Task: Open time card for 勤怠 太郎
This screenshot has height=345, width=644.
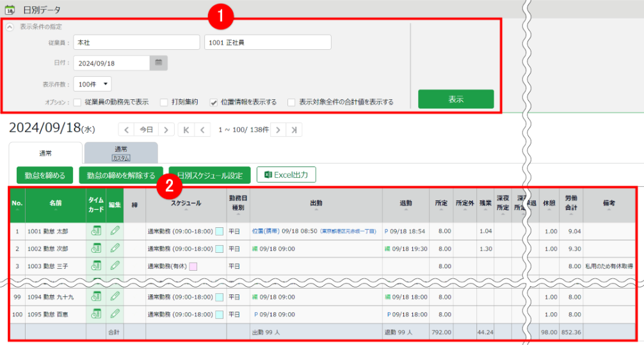Action: click(96, 230)
